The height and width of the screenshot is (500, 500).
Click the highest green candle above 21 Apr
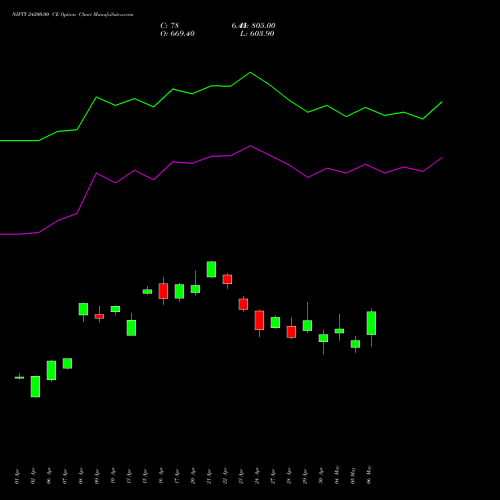(x=211, y=269)
